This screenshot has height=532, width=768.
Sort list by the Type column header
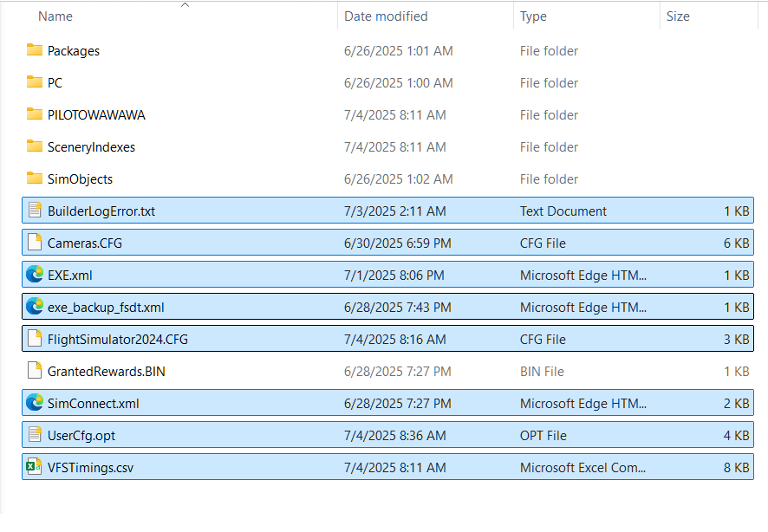click(533, 16)
